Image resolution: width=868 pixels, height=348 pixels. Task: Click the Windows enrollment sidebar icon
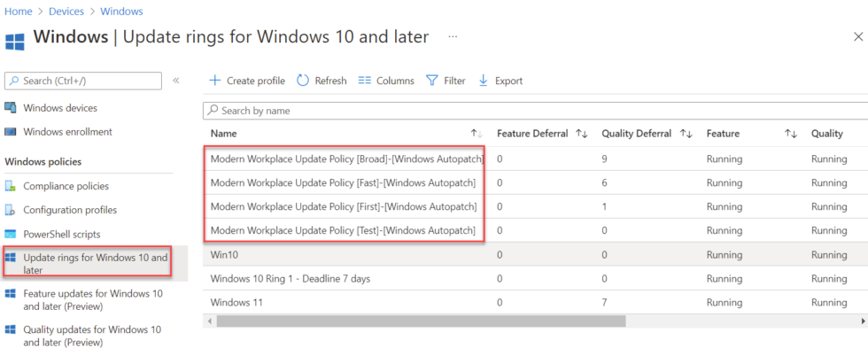[11, 132]
